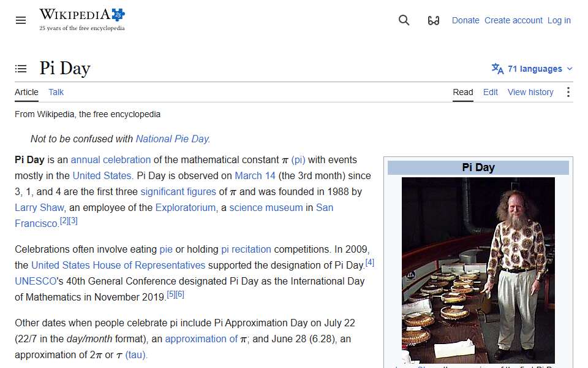
Task: Jump to citation [3]
Action: pyautogui.click(x=73, y=221)
